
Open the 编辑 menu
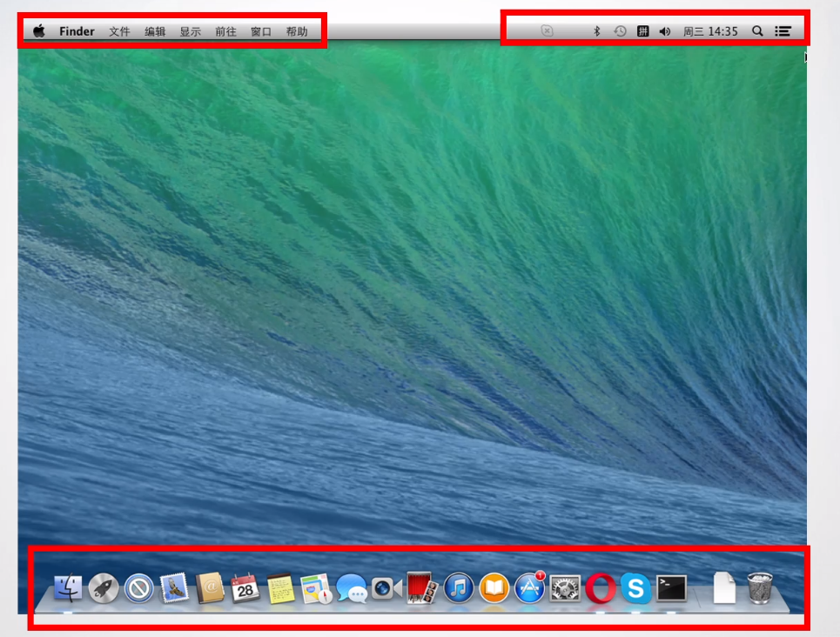155,31
